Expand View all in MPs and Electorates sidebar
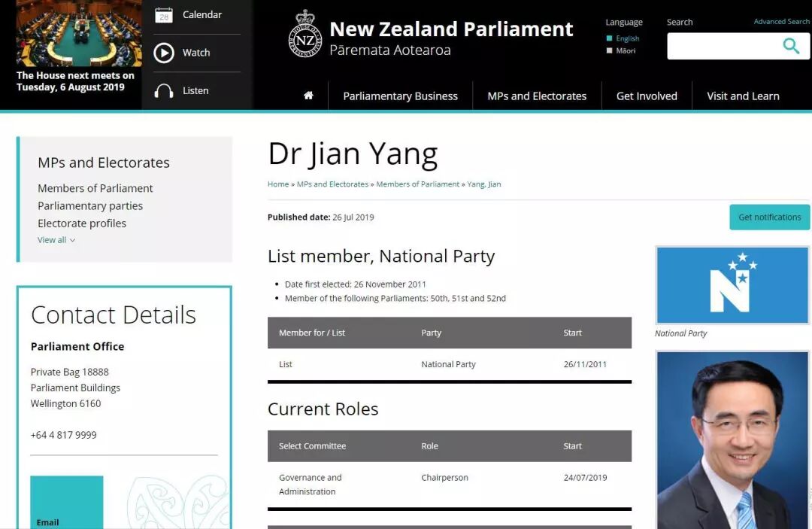 56,240
